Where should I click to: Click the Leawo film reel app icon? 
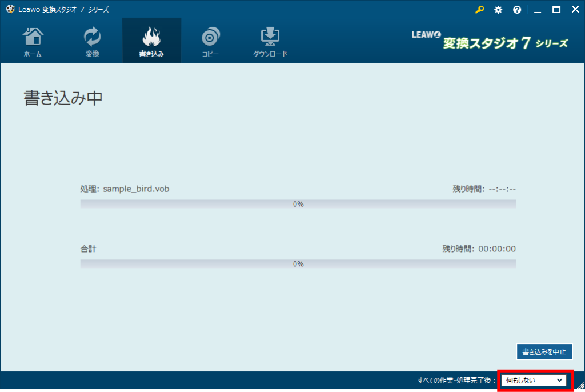pyautogui.click(x=10, y=10)
